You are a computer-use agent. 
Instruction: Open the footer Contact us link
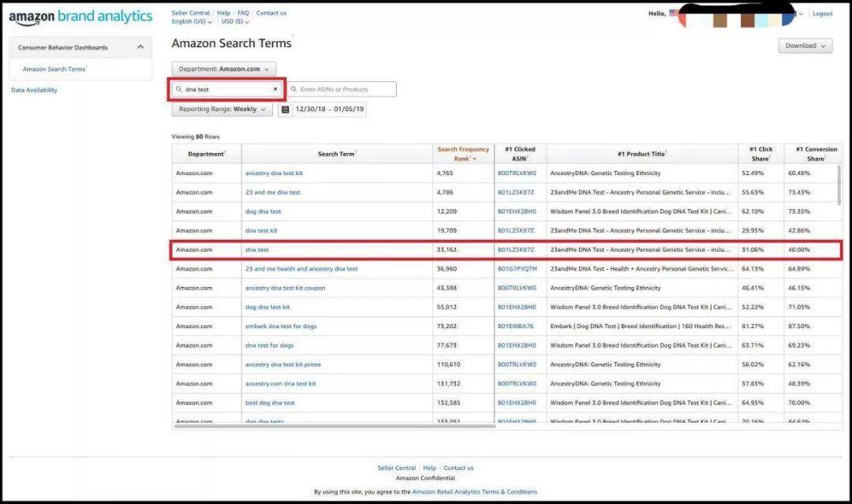pos(458,469)
